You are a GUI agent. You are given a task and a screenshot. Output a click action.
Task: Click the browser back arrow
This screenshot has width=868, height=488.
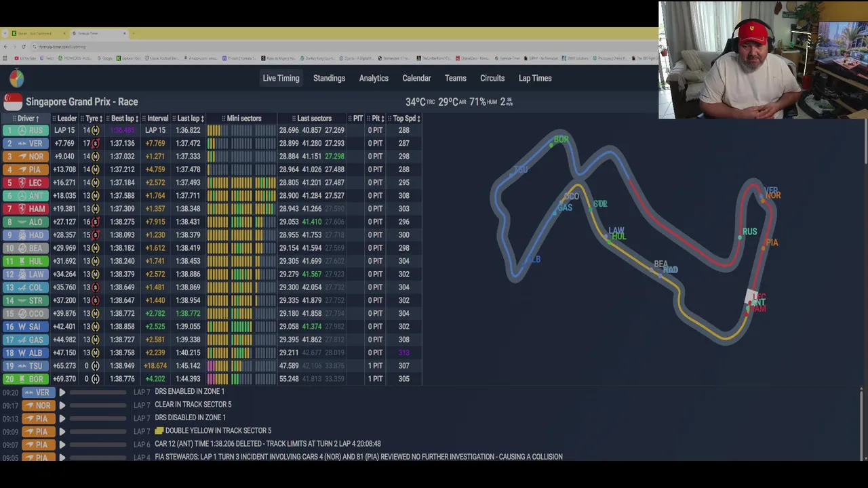(5, 47)
